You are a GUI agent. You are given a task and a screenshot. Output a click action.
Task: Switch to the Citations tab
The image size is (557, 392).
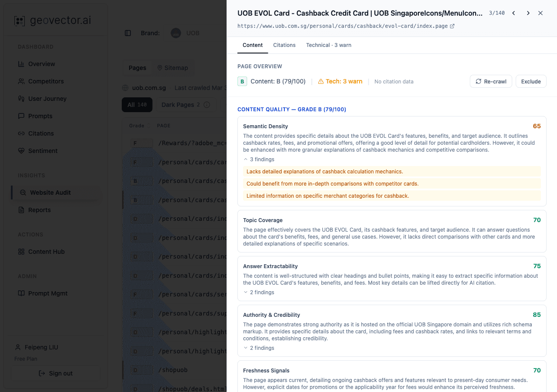[284, 45]
